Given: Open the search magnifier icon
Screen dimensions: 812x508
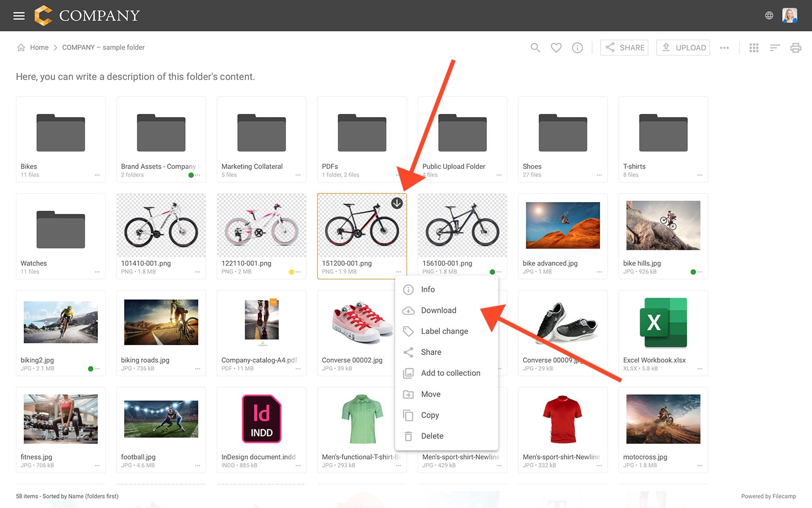Looking at the screenshot, I should pyautogui.click(x=536, y=48).
